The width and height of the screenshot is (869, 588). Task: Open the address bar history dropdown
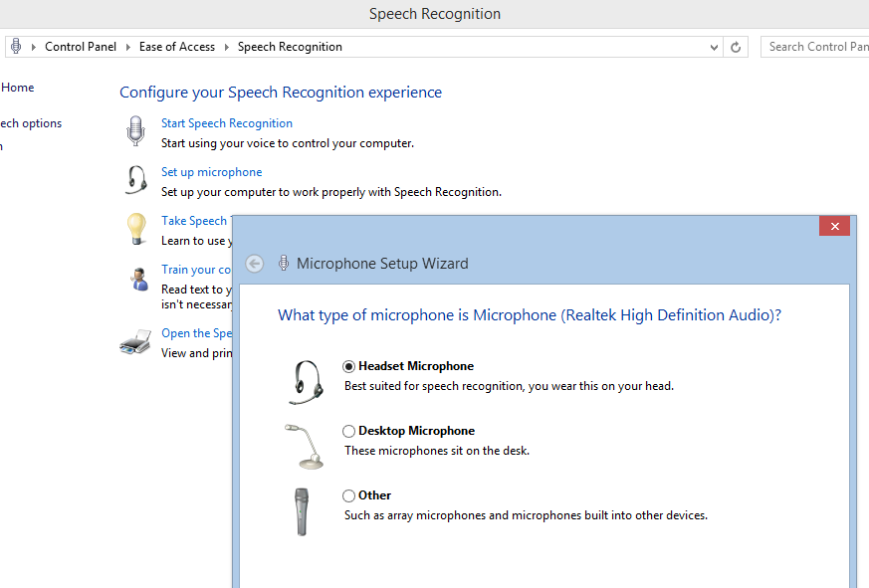click(713, 46)
